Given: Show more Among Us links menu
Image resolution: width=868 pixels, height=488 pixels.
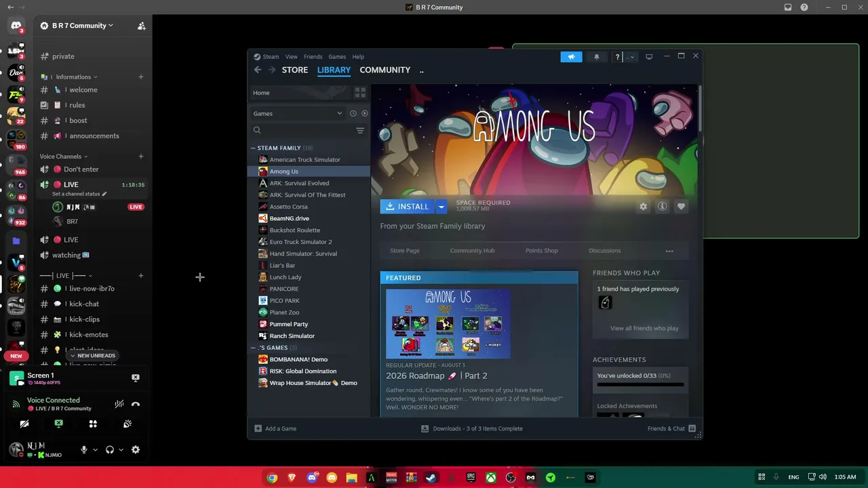Looking at the screenshot, I should (669, 251).
